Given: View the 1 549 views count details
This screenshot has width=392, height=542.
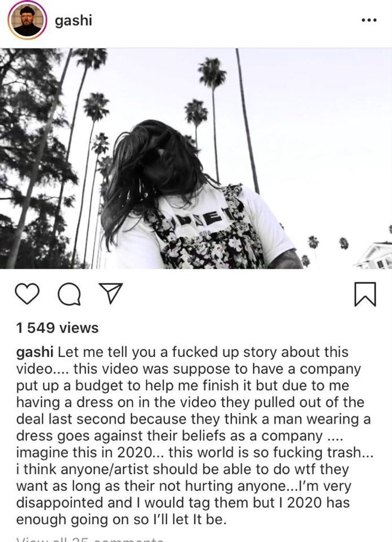Looking at the screenshot, I should point(57,328).
